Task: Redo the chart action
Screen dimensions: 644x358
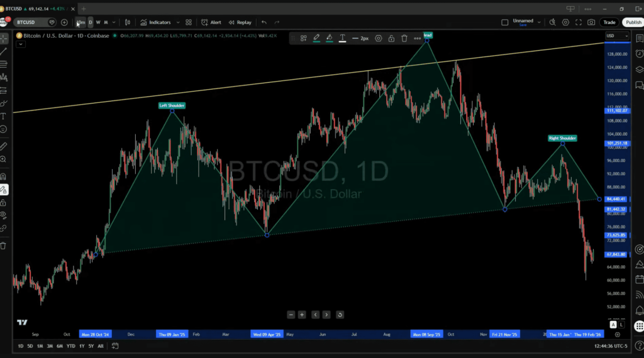Action: [277, 23]
